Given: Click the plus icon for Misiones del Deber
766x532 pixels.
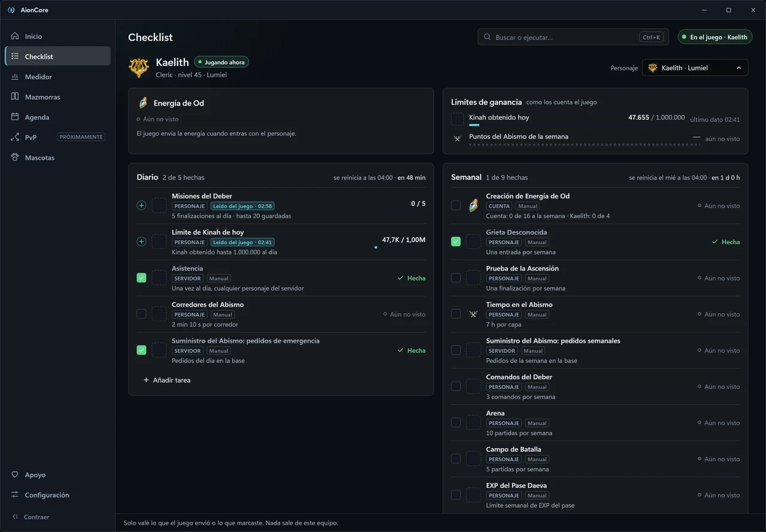Looking at the screenshot, I should (x=141, y=205).
